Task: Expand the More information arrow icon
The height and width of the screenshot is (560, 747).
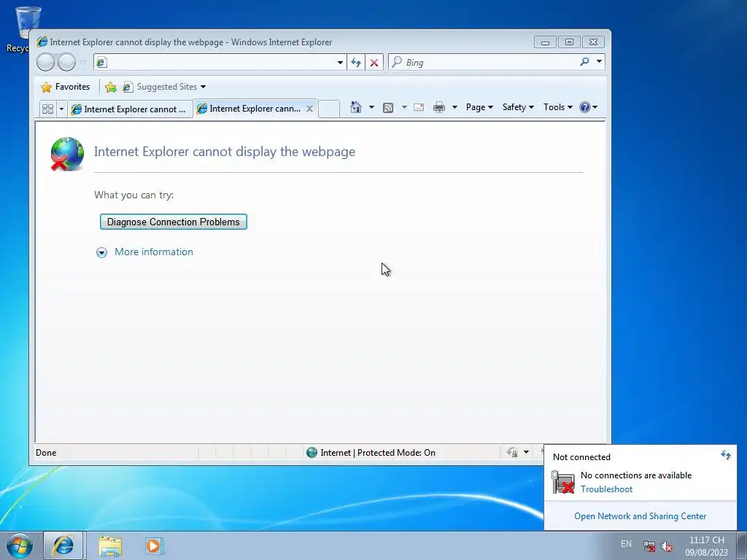Action: (x=101, y=252)
